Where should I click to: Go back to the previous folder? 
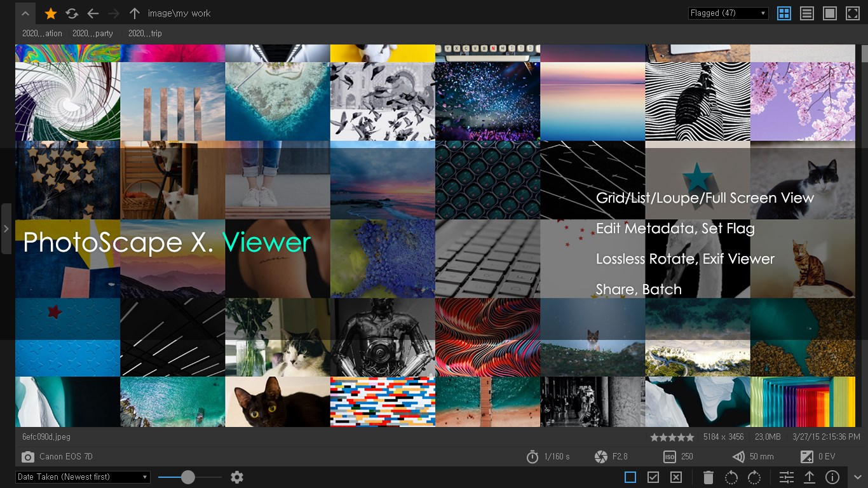[x=93, y=13]
